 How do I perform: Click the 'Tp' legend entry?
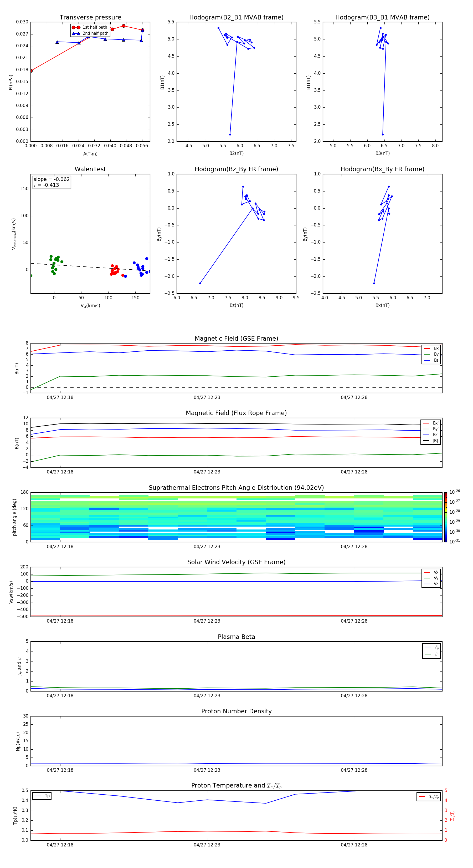pyautogui.click(x=42, y=796)
